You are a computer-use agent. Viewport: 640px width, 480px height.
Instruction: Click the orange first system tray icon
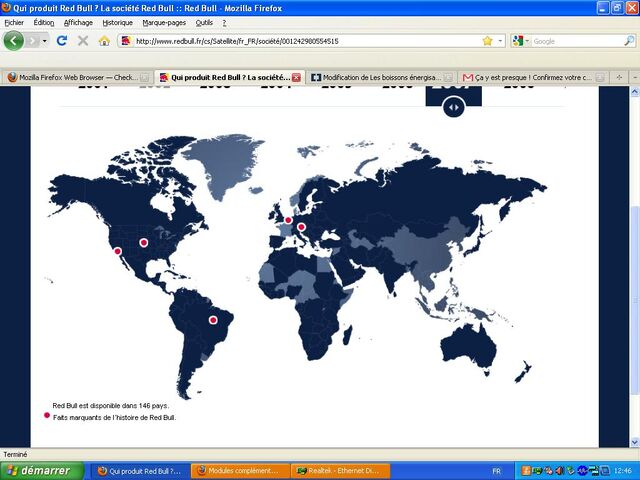526,471
